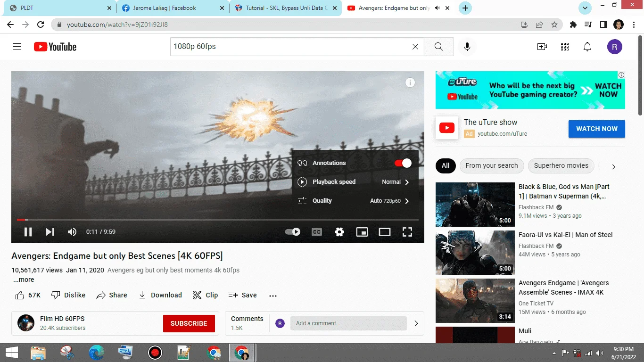Open the Batman v Superman video thumbnail

point(475,205)
